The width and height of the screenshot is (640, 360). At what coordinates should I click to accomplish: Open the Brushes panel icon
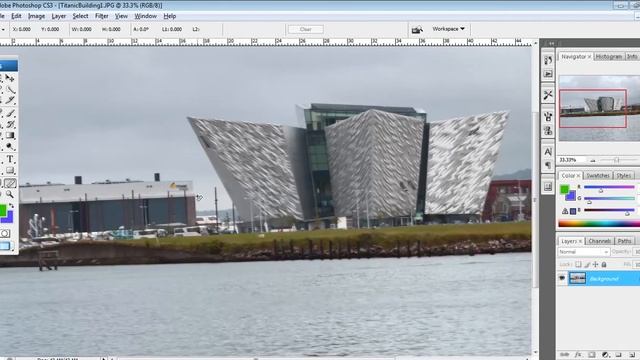[x=548, y=117]
